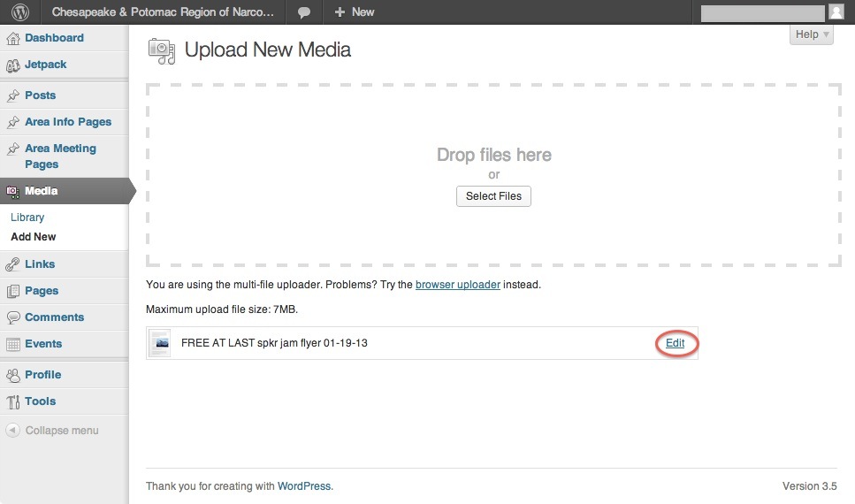Click the Area Meeting Pages pin icon
855x504 pixels.
pos(13,149)
